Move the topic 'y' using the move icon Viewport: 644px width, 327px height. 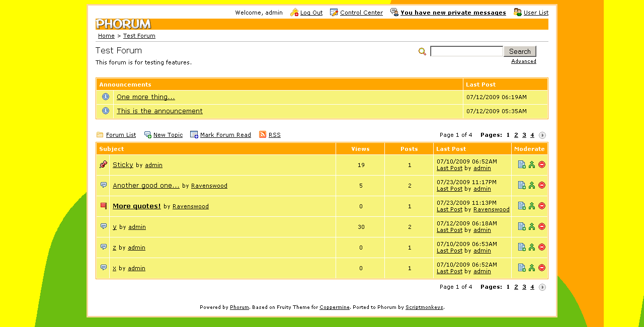coord(522,226)
